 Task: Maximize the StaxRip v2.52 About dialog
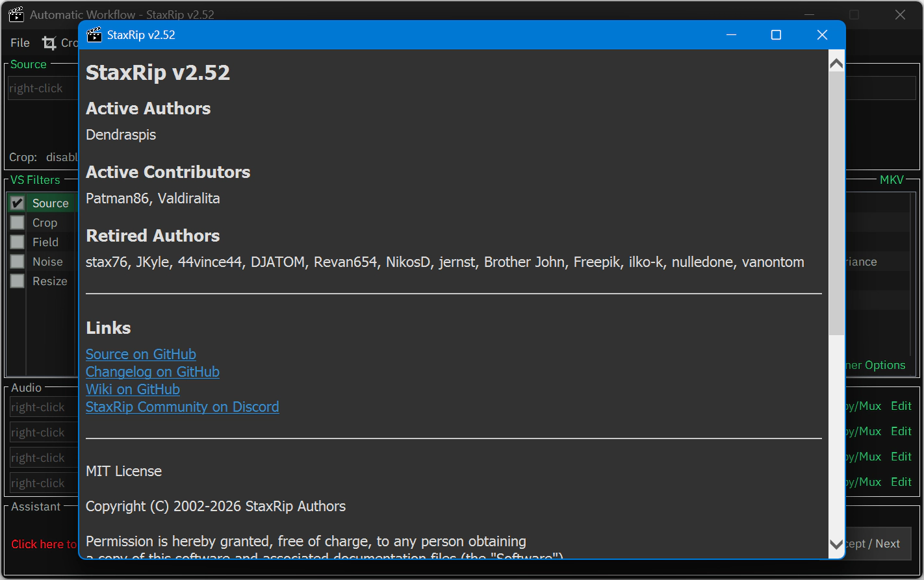(776, 35)
